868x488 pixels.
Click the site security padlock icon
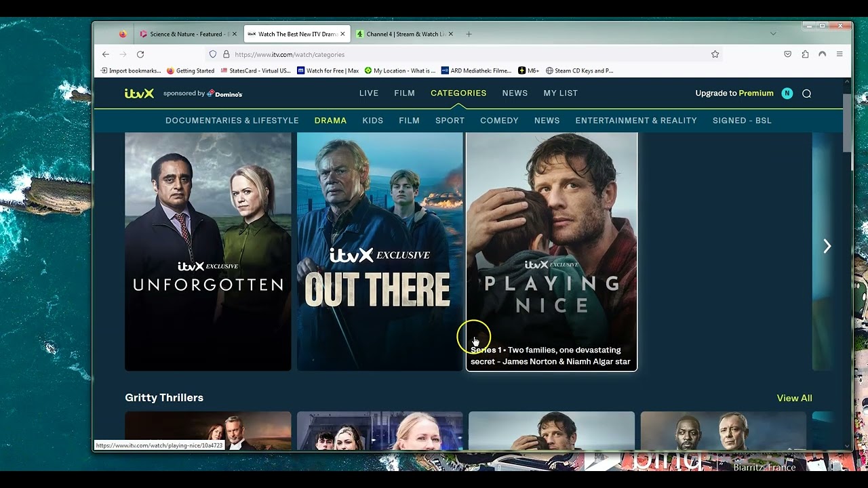(x=226, y=54)
